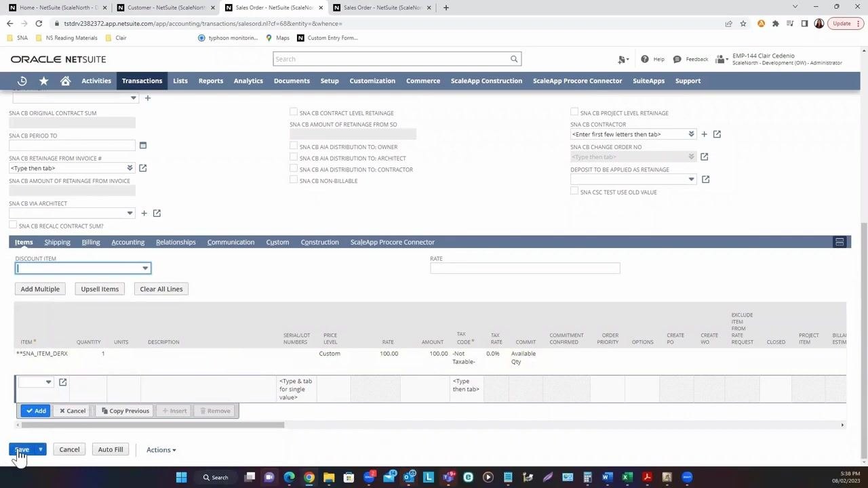Switch to the Billing subtab
Screen dimensions: 868x488
pos(90,242)
